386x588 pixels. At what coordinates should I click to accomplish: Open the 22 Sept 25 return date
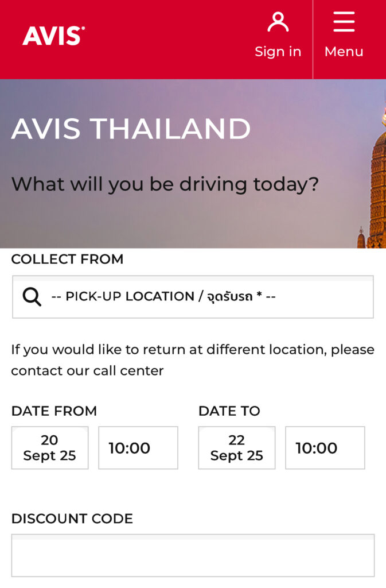237,448
